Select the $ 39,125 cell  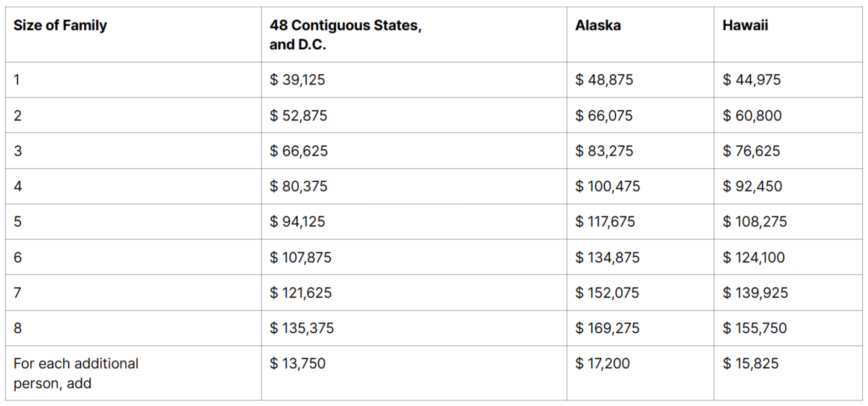click(x=297, y=80)
